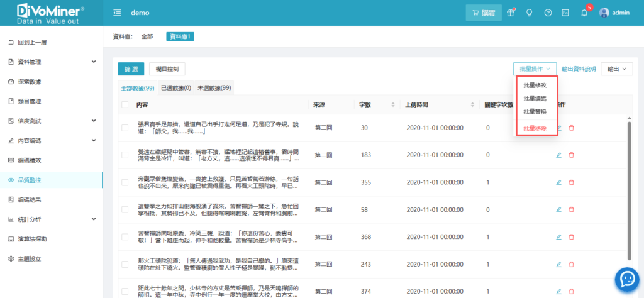The image size is (644, 298).
Task: Open the 輸出資料說明 link
Action: 578,69
